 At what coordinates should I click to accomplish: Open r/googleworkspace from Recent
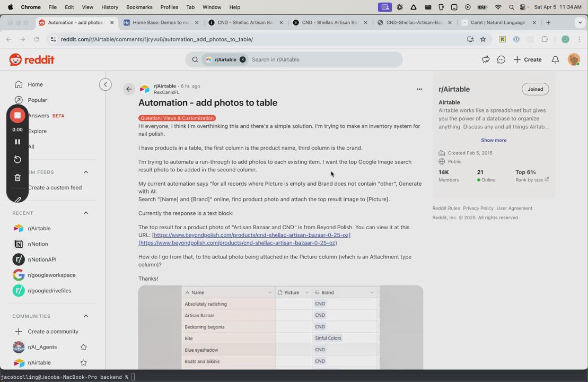pos(51,275)
